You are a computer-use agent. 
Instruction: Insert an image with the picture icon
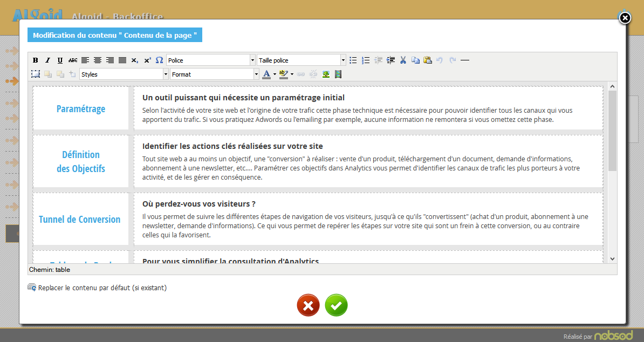(x=326, y=74)
